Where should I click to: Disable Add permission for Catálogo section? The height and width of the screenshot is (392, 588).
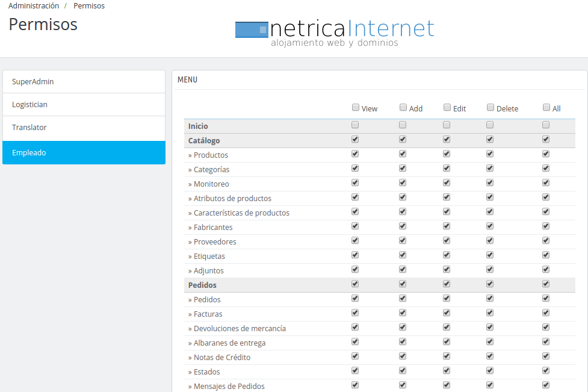pos(403,140)
